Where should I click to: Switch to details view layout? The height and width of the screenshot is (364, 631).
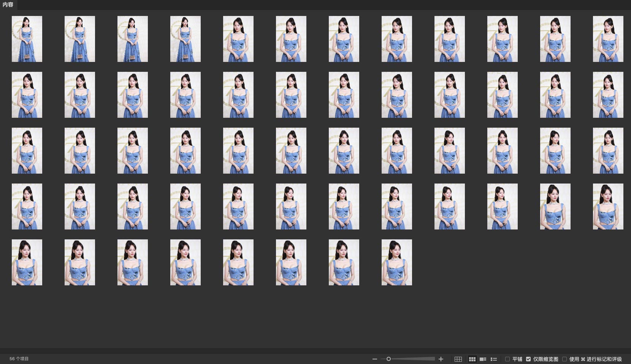tap(483, 359)
